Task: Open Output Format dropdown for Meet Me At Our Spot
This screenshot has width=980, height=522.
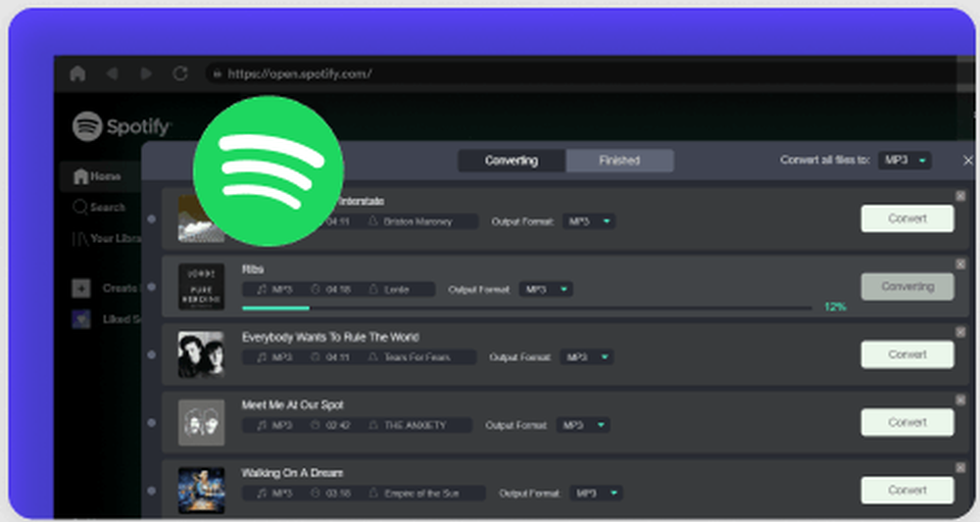Action: pos(583,425)
